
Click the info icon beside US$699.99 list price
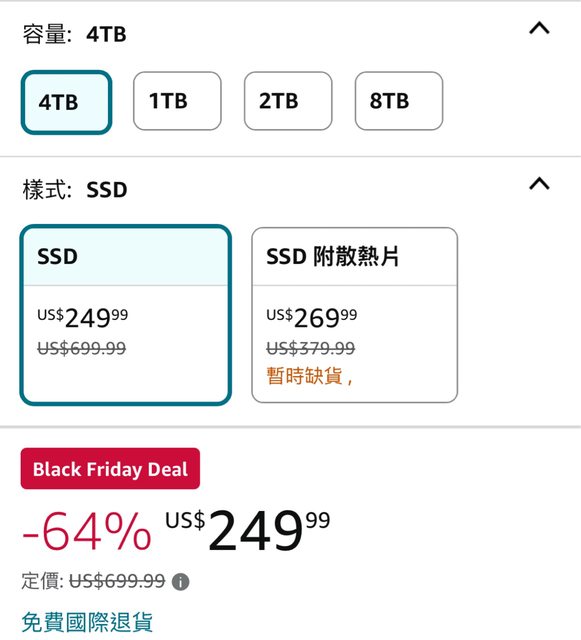[x=180, y=582]
